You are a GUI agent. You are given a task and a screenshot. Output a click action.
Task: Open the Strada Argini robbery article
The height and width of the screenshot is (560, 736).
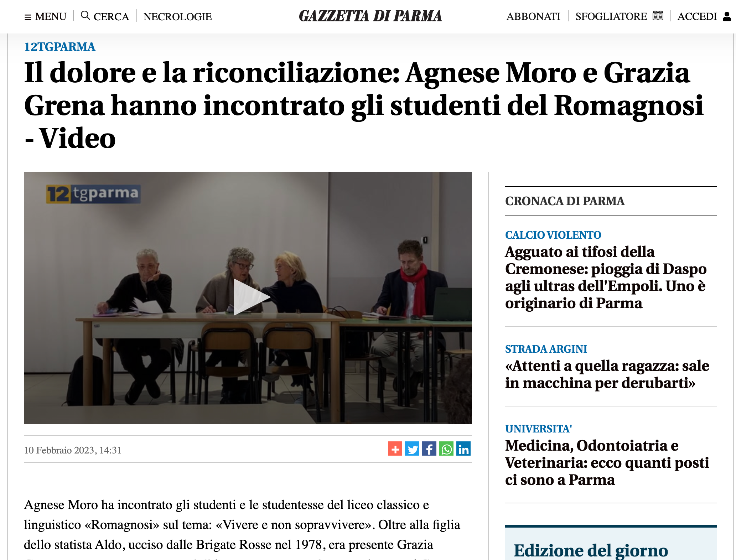607,374
